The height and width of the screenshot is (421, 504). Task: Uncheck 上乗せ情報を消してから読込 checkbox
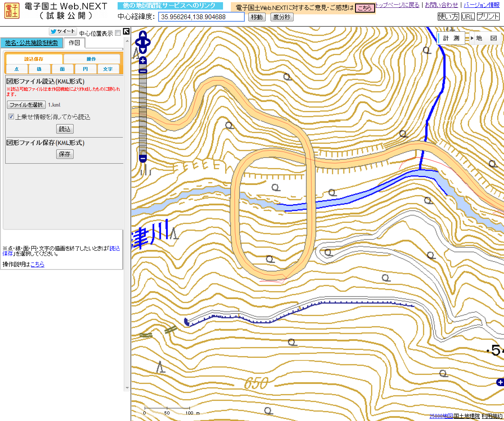pos(11,117)
